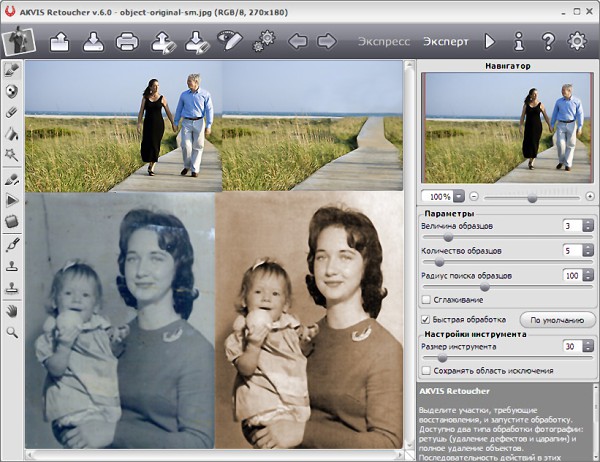600x462 pixels.
Task: Click the Количество образцов value stepper
Action: (x=588, y=251)
